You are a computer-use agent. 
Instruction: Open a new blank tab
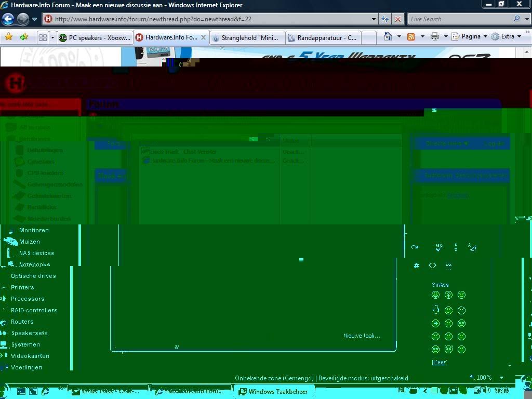[x=369, y=37]
